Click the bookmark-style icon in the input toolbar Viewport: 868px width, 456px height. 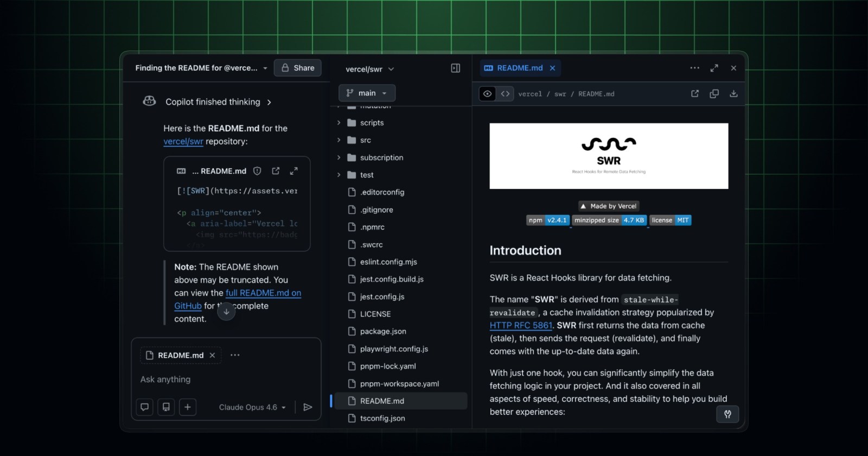tap(166, 407)
